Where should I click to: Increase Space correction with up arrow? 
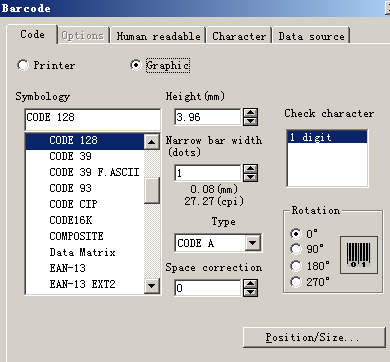(x=250, y=284)
